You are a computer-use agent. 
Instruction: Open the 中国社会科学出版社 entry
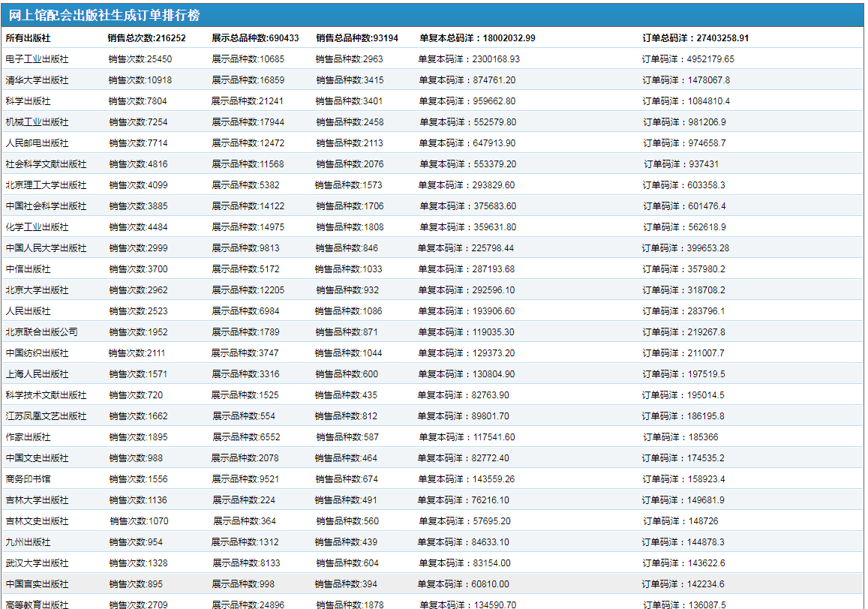(x=46, y=206)
